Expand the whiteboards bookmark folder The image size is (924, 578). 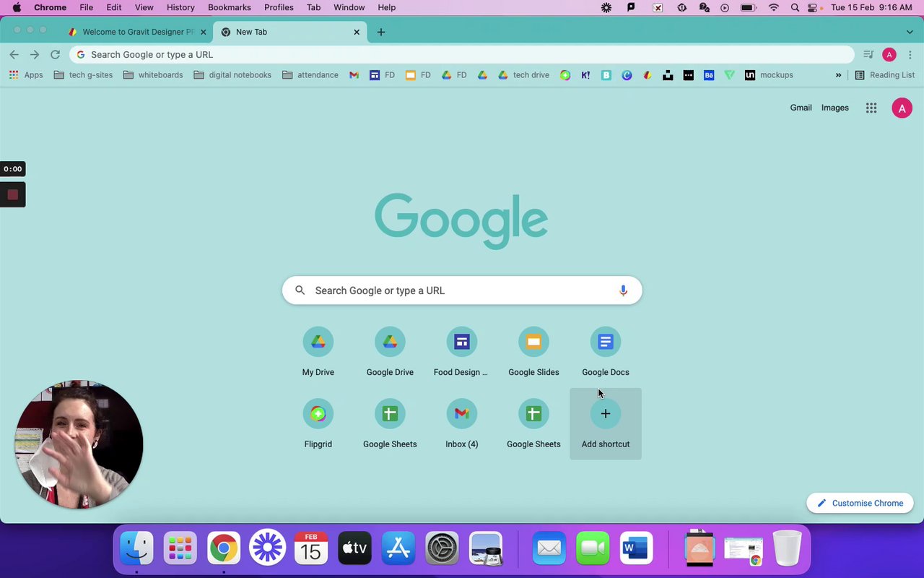(x=153, y=75)
